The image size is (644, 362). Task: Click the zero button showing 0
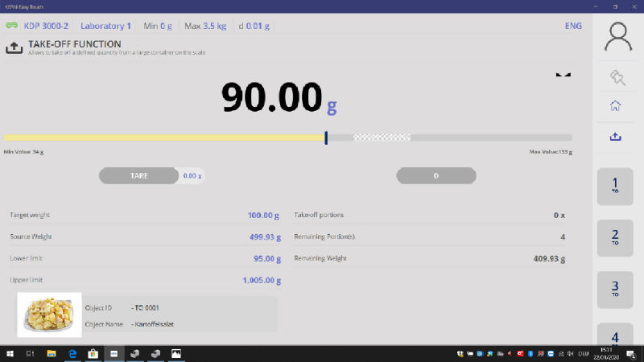click(x=436, y=175)
